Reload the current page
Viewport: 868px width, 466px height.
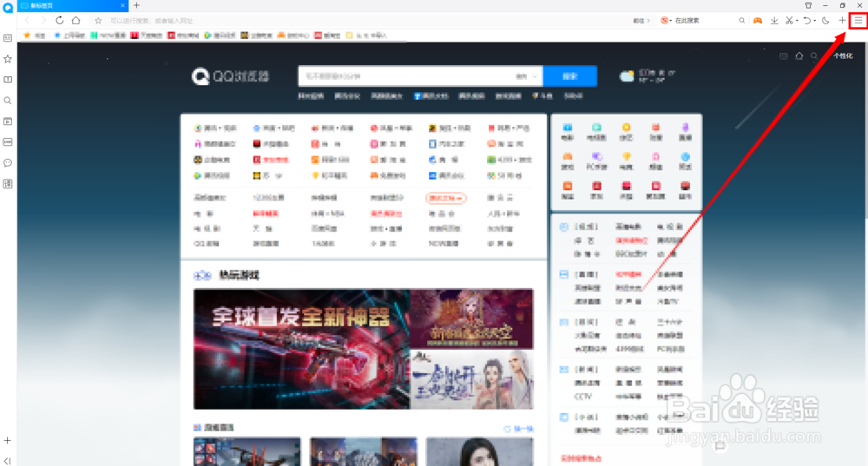pos(59,21)
